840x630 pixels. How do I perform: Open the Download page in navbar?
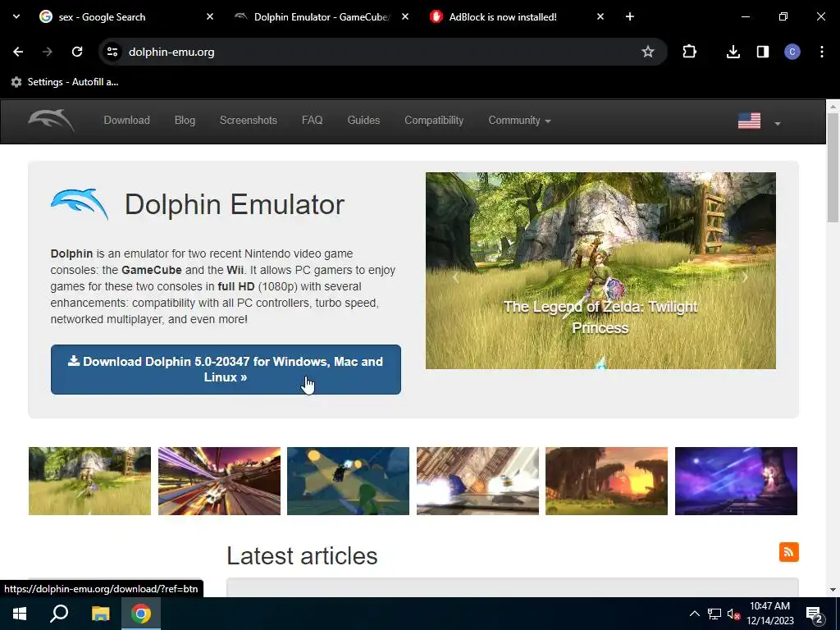[x=127, y=121]
